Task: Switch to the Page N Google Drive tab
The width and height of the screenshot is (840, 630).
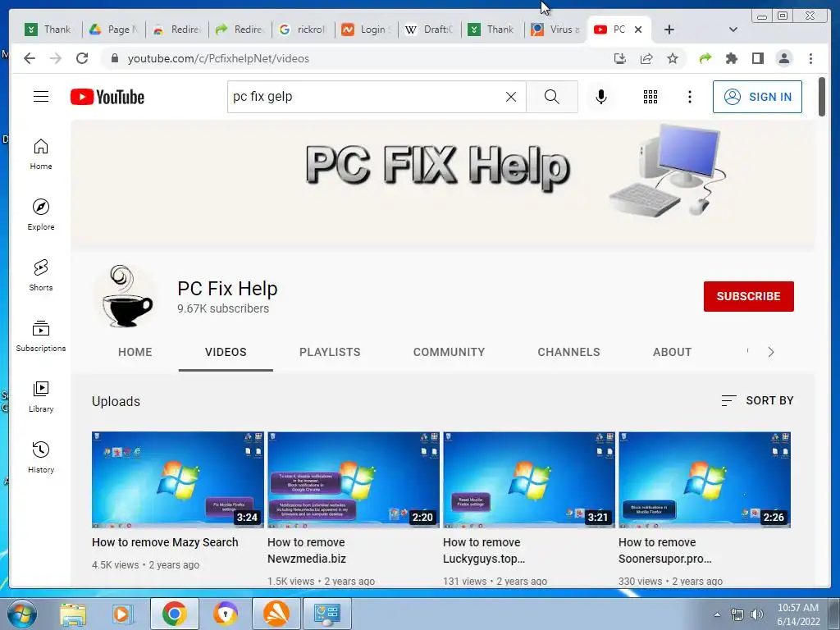Action: (113, 30)
